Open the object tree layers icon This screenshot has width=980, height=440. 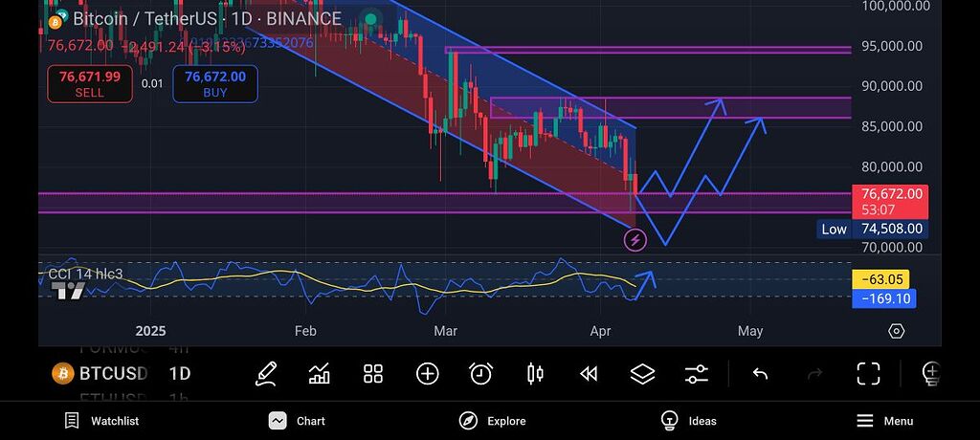(x=642, y=374)
